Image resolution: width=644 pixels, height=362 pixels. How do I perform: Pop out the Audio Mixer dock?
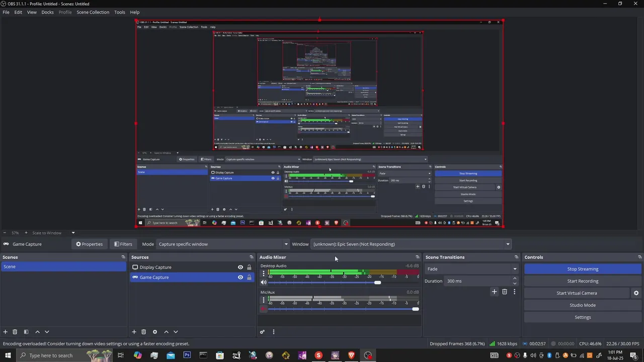pyautogui.click(x=417, y=257)
